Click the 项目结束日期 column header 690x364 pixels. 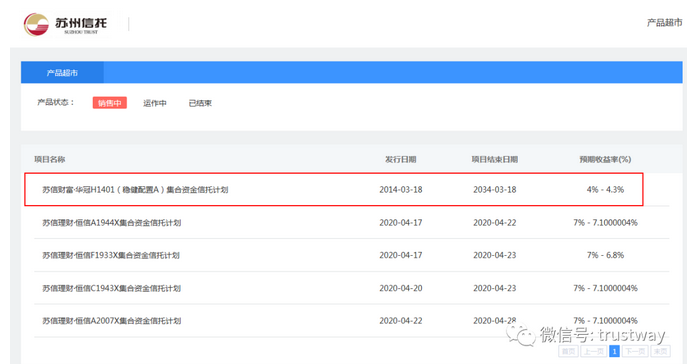(x=495, y=159)
